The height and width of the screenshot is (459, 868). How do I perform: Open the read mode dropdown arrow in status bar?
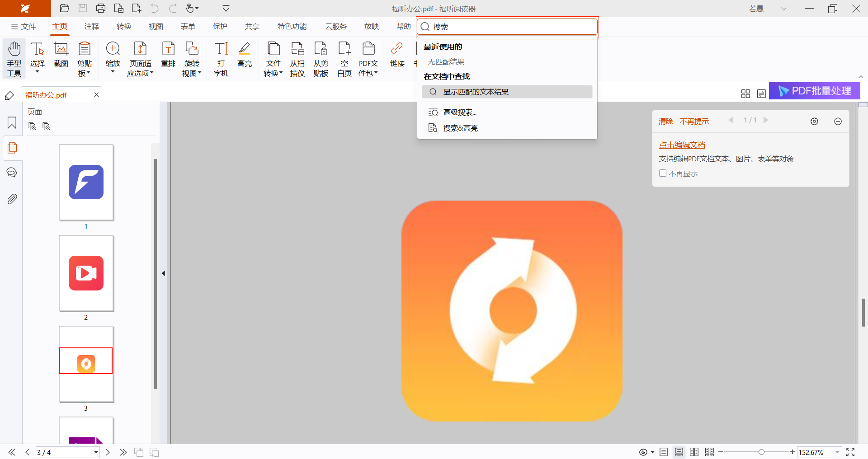coord(652,452)
